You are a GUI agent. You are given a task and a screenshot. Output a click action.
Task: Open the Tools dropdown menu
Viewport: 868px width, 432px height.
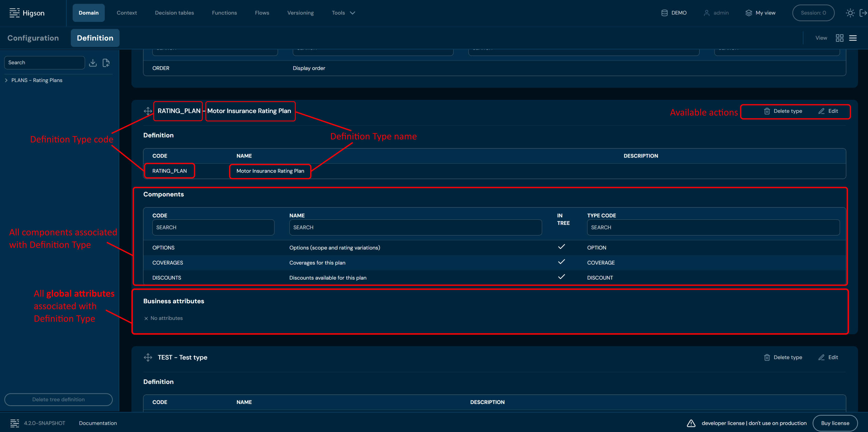(343, 13)
